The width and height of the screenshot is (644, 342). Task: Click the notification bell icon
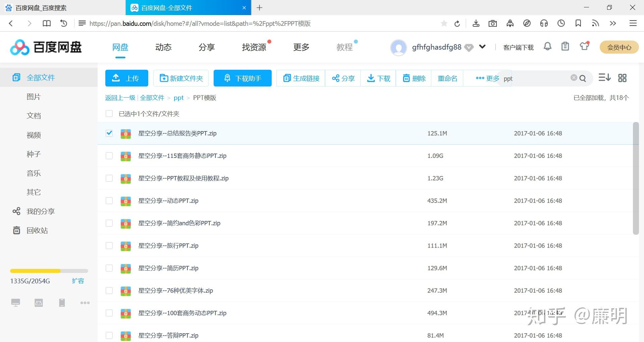(547, 47)
